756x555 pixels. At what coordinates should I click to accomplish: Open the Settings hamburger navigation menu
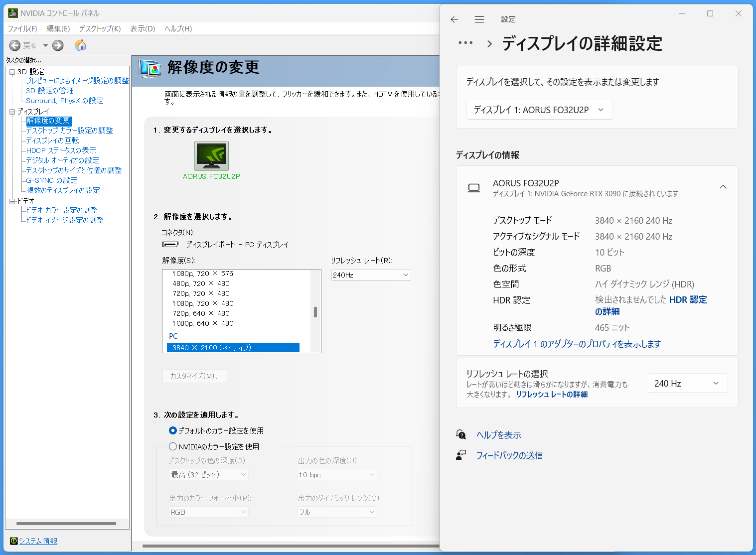click(x=479, y=19)
